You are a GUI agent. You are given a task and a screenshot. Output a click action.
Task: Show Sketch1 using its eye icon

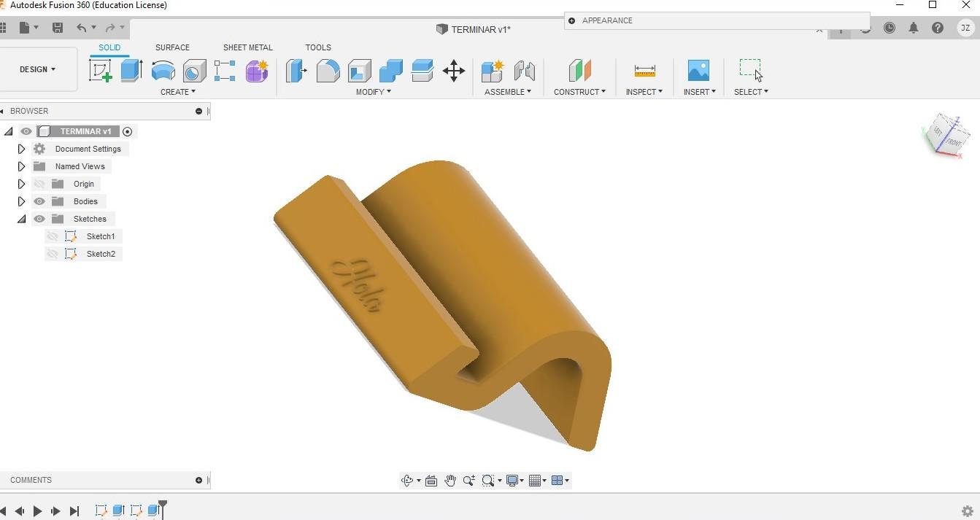pos(53,236)
